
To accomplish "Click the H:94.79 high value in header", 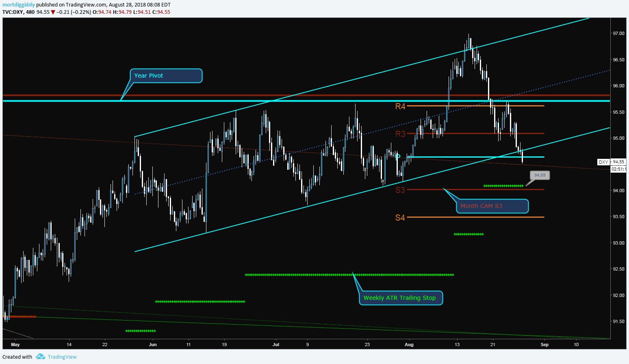I will (122, 12).
